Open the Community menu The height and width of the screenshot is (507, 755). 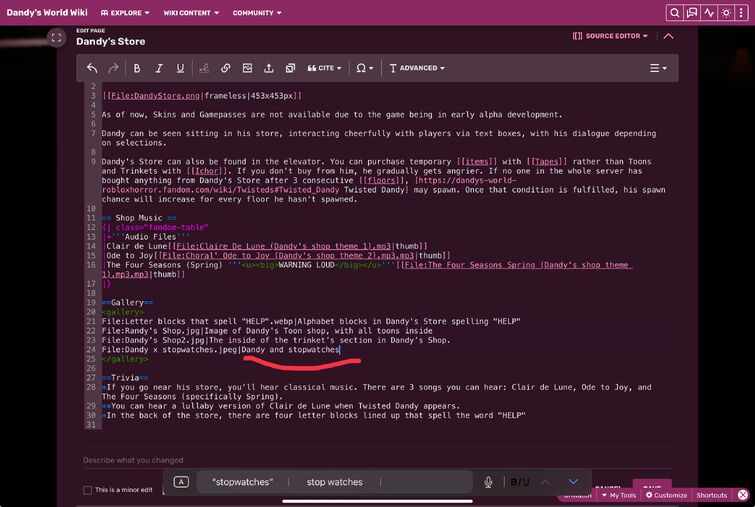click(x=257, y=13)
